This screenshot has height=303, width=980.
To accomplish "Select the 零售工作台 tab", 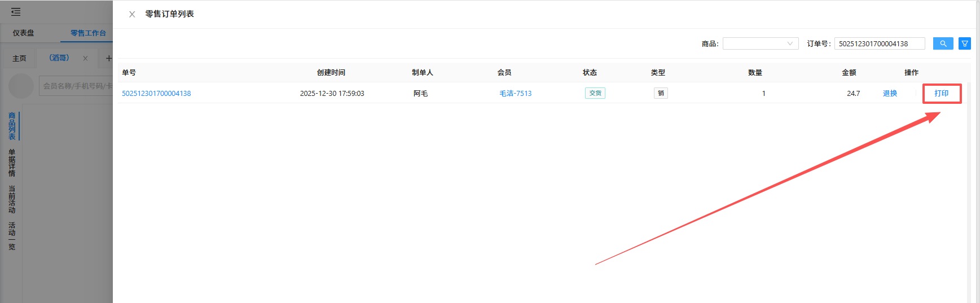I will tap(88, 33).
